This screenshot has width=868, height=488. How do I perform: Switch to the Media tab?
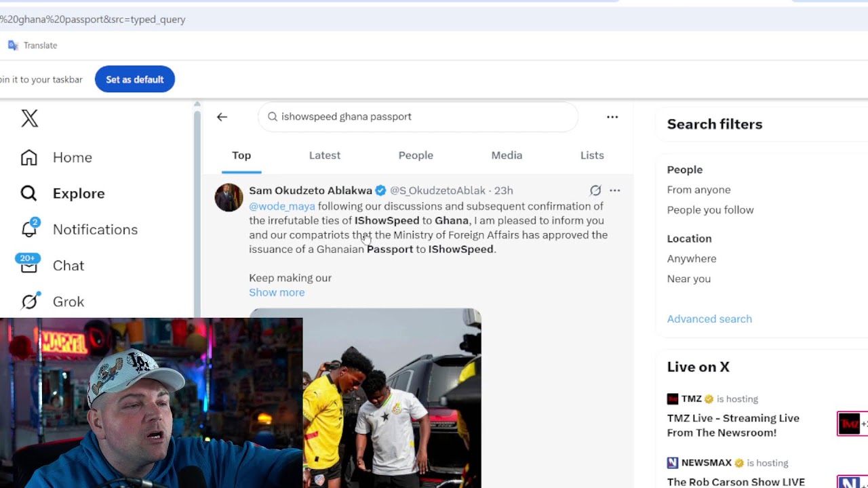click(x=507, y=155)
